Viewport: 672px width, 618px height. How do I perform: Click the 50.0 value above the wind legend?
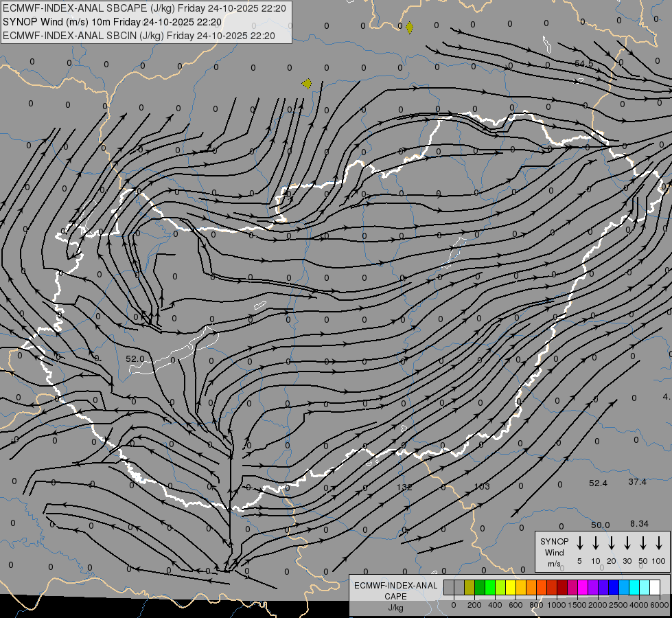(x=600, y=525)
